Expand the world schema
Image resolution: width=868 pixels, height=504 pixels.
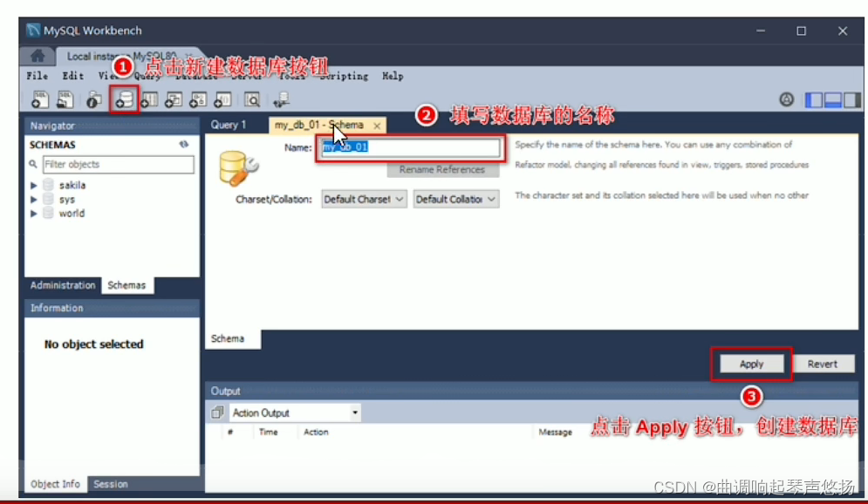34,213
